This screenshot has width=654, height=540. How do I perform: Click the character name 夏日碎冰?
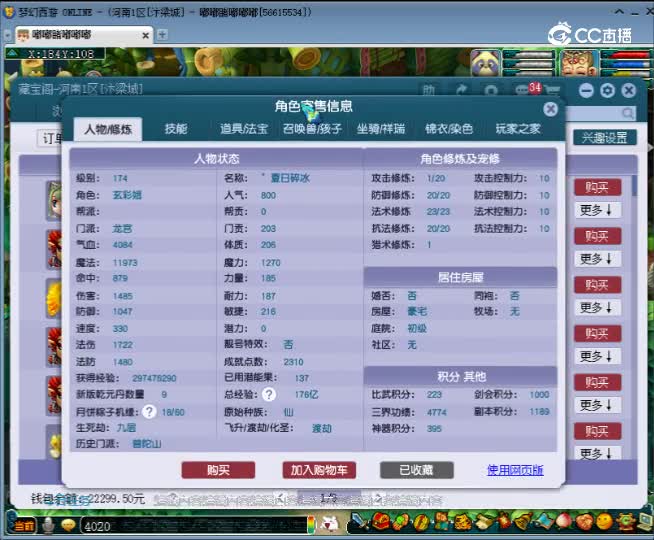[290, 178]
